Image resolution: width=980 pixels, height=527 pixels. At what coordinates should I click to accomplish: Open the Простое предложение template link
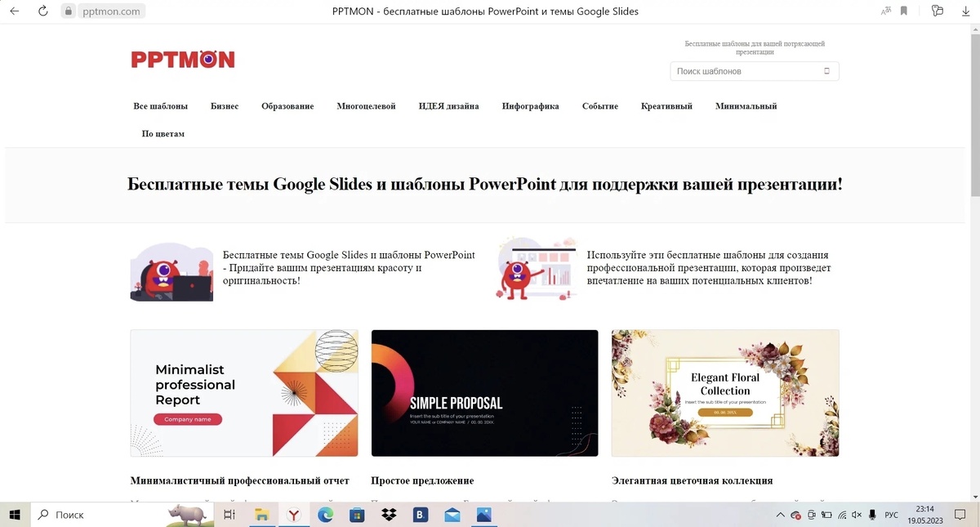(422, 480)
